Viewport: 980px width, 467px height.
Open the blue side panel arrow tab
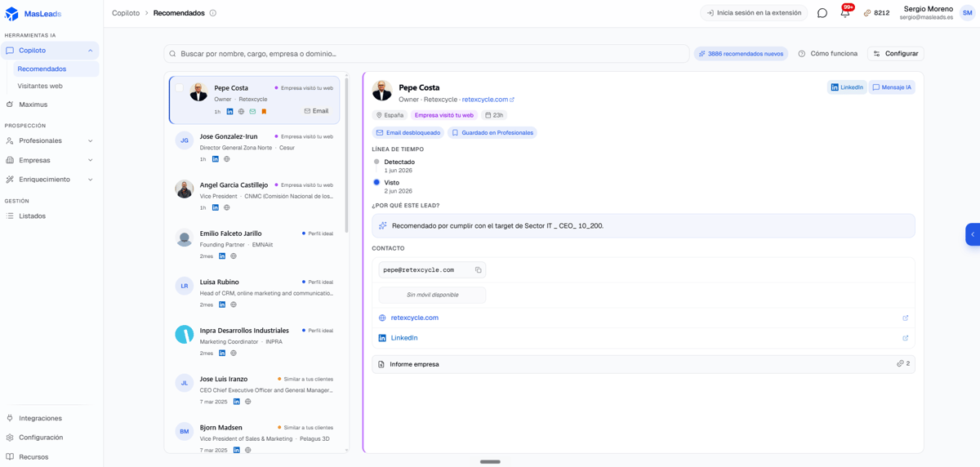(973, 234)
